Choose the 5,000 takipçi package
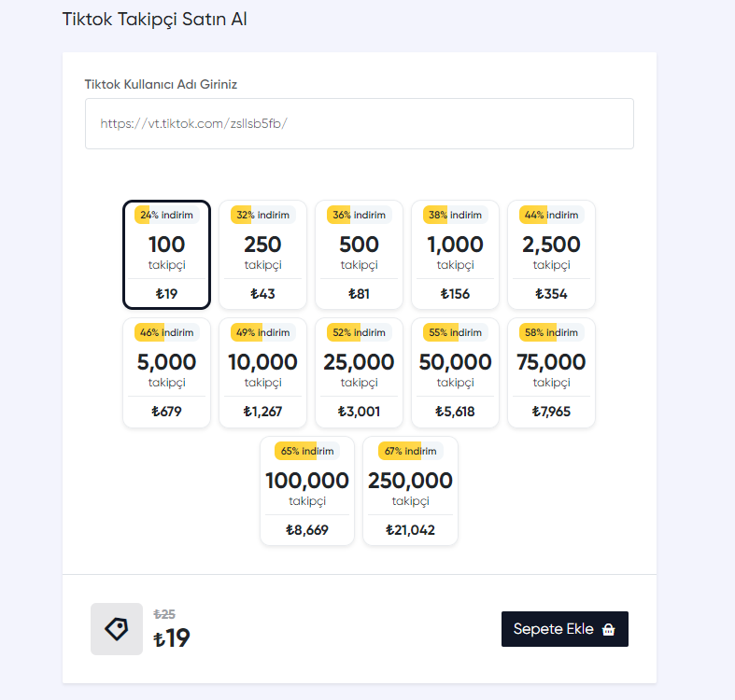 point(166,373)
